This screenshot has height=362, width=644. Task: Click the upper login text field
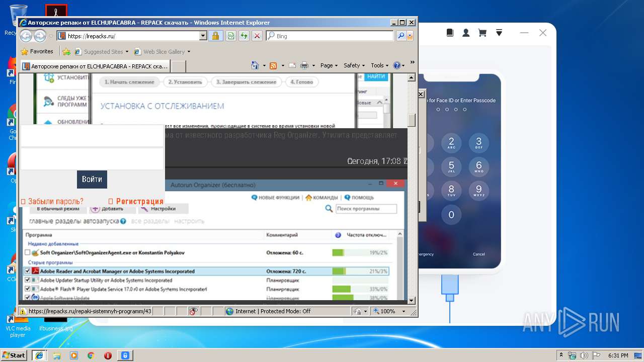pos(92,136)
